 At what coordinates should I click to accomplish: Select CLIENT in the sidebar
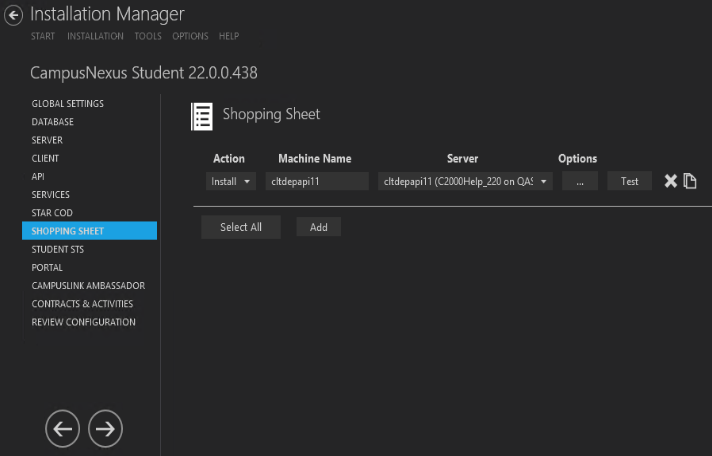point(45,158)
